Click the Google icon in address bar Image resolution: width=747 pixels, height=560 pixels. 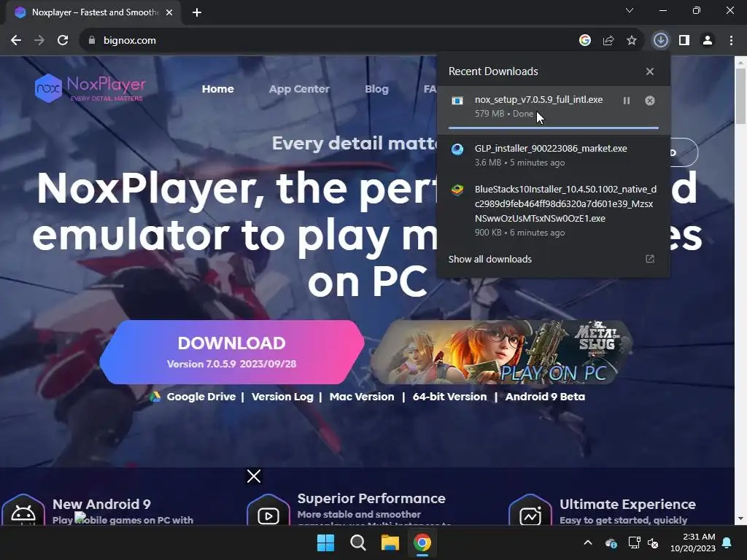tap(585, 41)
